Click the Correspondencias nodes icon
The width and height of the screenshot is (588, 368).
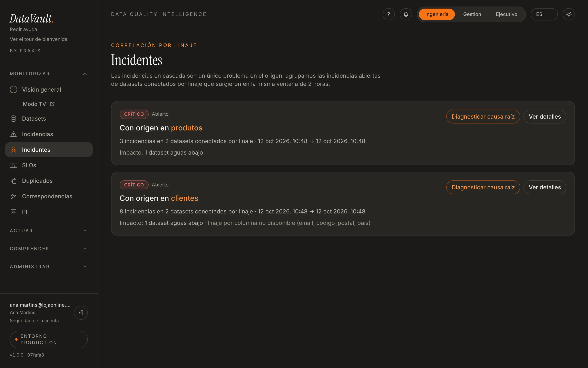[13, 196]
